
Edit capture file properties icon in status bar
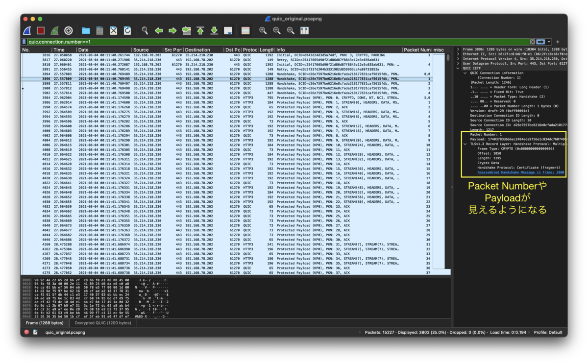pyautogui.click(x=35, y=332)
